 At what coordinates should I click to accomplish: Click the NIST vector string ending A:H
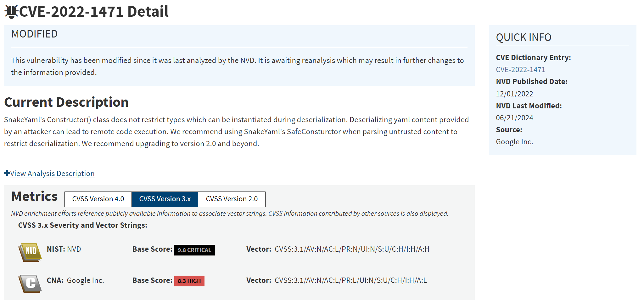pos(352,249)
